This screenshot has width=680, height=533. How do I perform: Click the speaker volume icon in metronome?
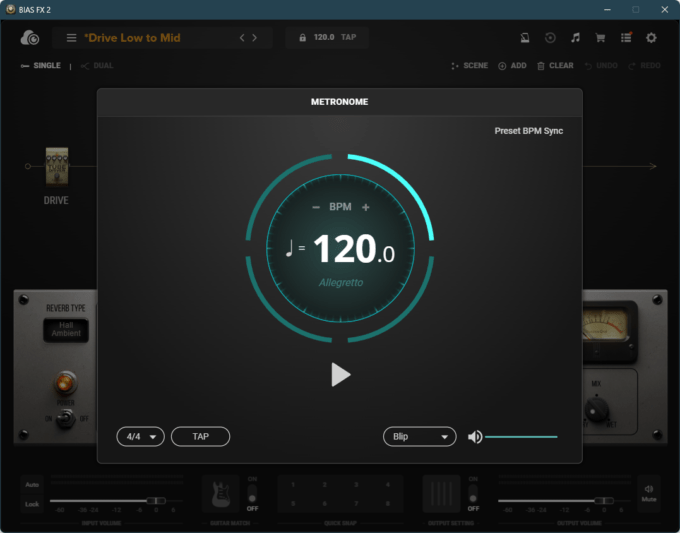475,437
